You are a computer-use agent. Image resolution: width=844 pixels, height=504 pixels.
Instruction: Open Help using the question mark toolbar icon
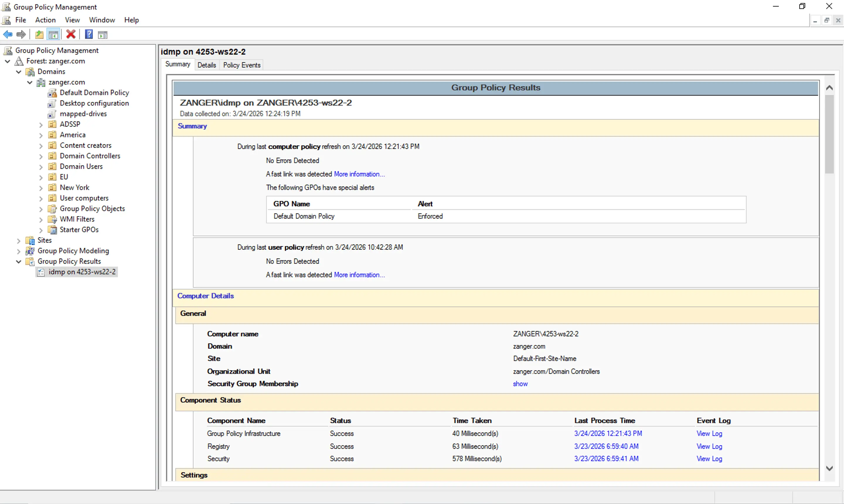(88, 34)
